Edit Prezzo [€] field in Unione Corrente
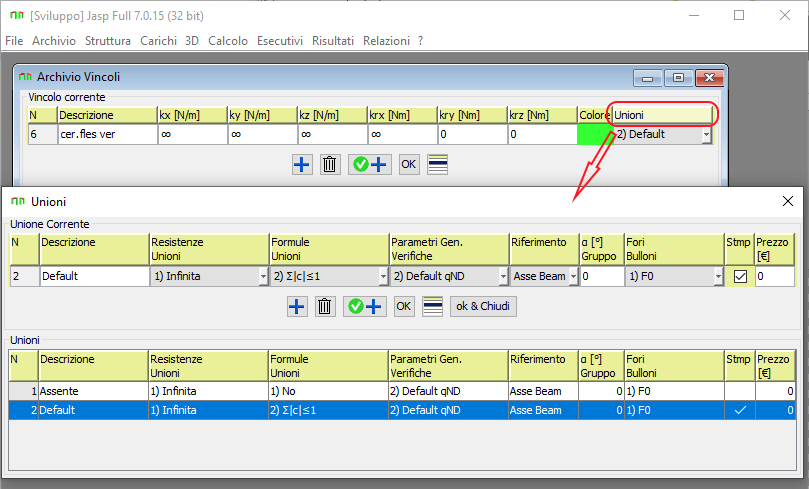Viewport: 809px width, 489px height. pyautogui.click(x=774, y=276)
